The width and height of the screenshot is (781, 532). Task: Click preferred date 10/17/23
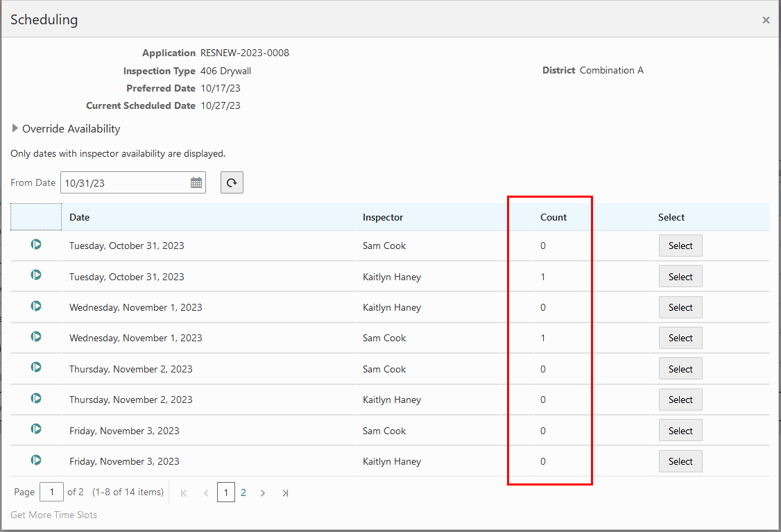[220, 88]
